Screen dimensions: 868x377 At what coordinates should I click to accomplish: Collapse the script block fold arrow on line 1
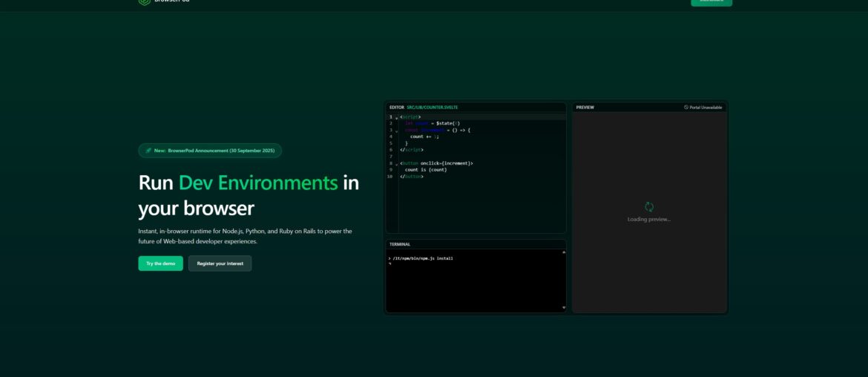(x=396, y=117)
